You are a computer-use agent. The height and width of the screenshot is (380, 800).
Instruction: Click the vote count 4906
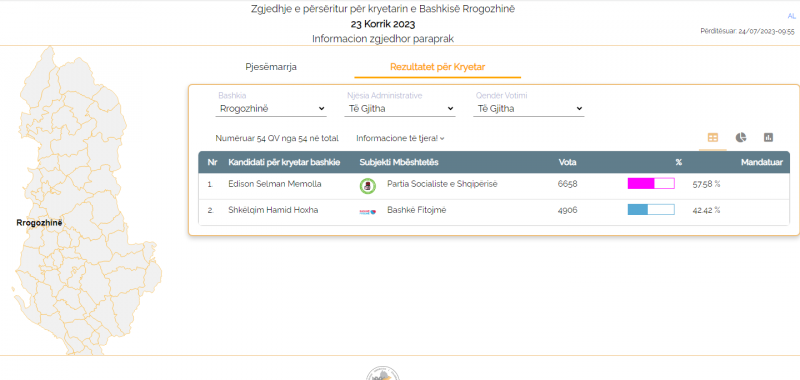pos(568,210)
